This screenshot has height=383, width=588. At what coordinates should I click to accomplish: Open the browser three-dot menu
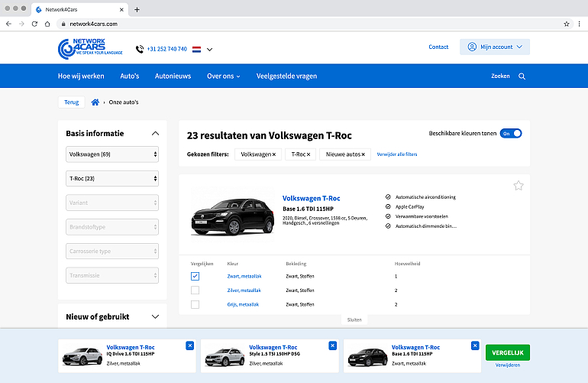point(579,24)
